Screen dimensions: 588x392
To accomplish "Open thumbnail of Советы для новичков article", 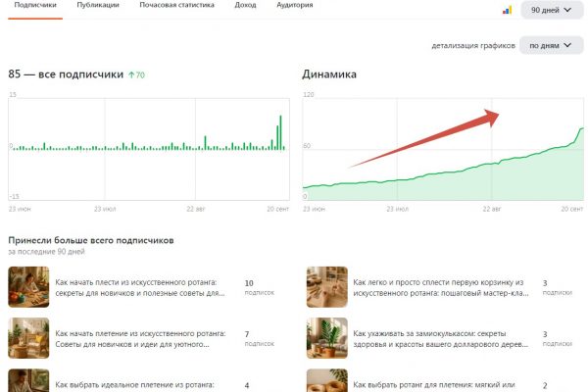I will (28, 337).
